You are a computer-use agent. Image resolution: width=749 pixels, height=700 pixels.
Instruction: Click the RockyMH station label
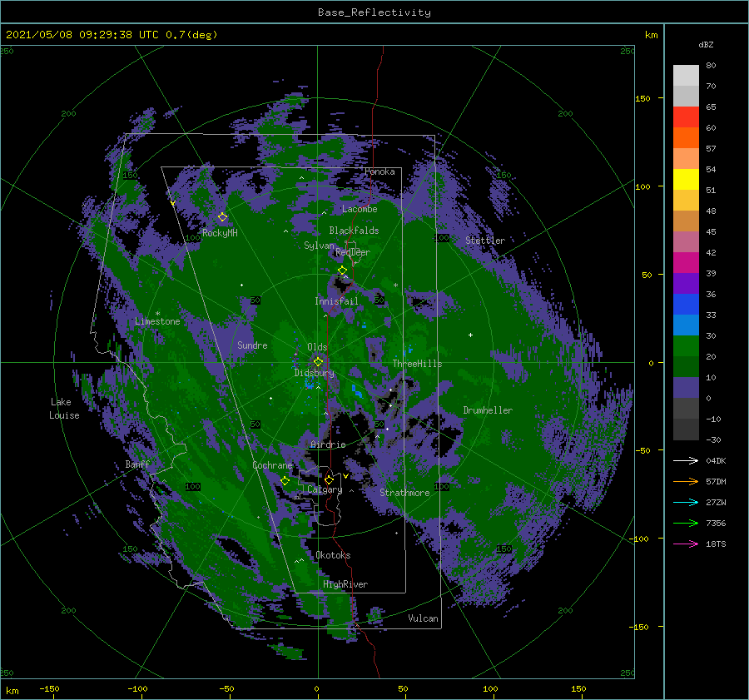(x=220, y=233)
